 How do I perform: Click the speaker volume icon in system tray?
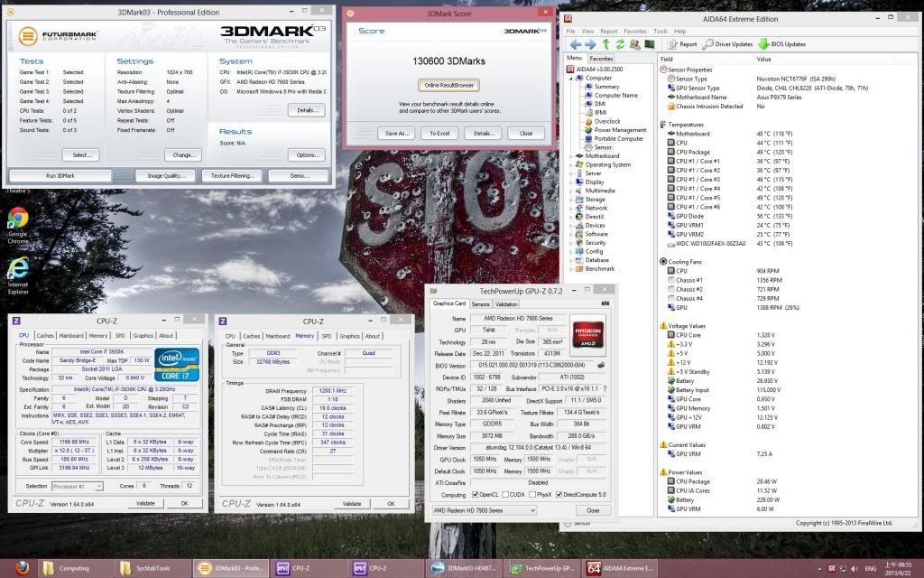point(855,569)
